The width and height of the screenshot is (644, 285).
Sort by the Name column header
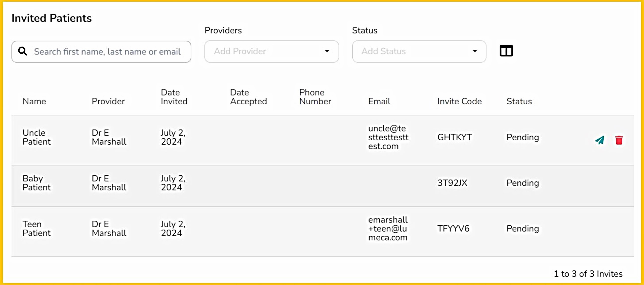tap(34, 101)
